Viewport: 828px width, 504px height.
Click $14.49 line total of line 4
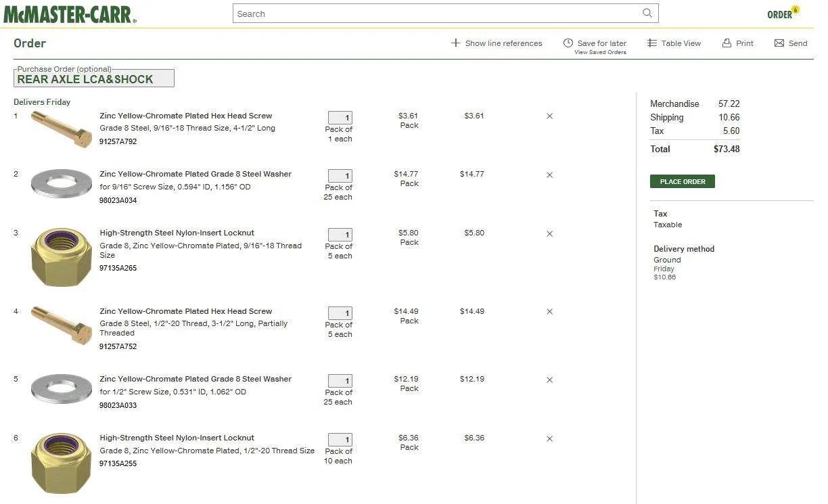pyautogui.click(x=472, y=311)
